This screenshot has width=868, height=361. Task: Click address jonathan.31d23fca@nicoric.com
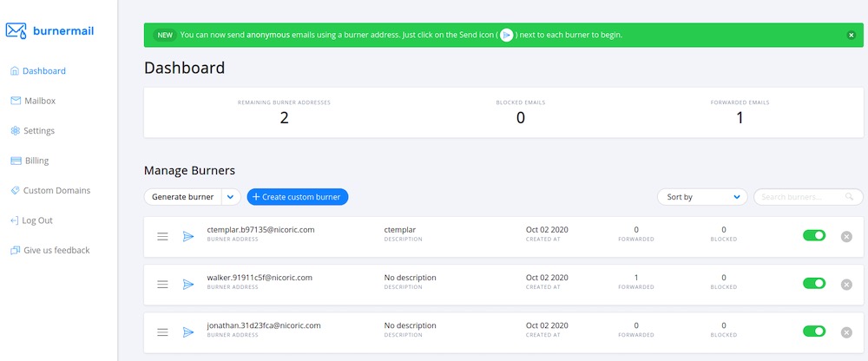(264, 325)
